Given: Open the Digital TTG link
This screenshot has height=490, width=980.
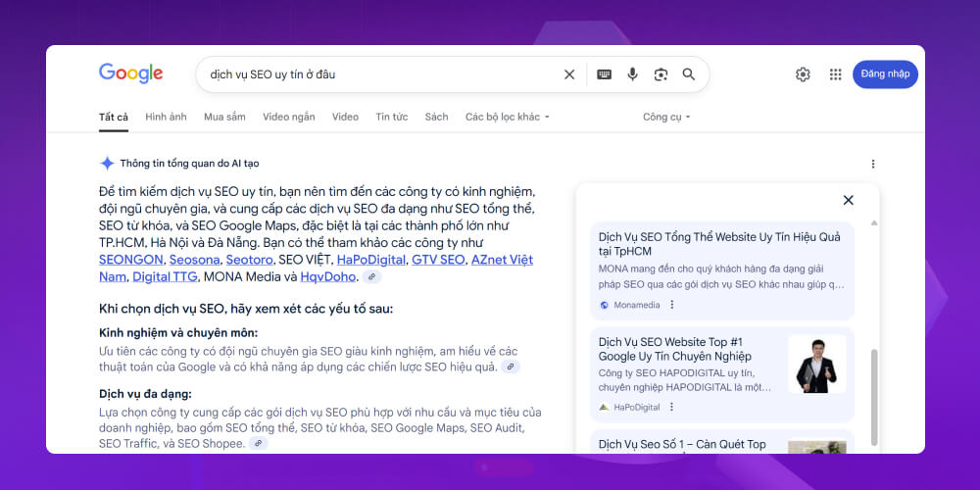Looking at the screenshot, I should pyautogui.click(x=165, y=276).
